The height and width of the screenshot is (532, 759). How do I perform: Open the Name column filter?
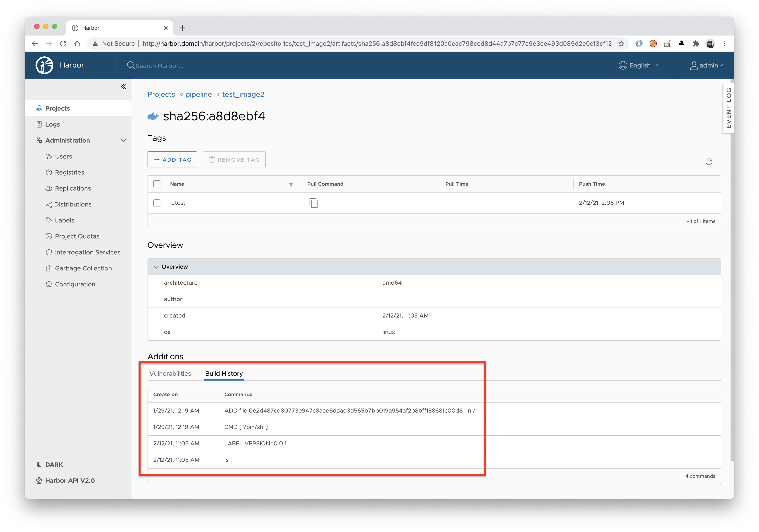(291, 185)
